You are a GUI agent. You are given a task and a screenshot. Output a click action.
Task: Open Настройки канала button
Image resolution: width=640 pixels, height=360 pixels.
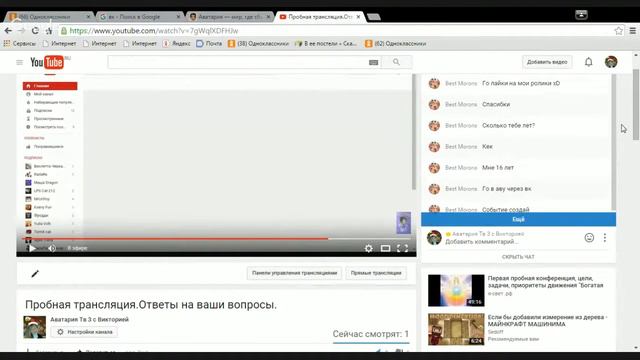coord(84,332)
